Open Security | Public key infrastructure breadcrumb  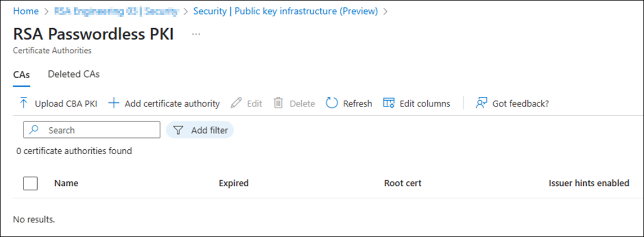pos(285,11)
